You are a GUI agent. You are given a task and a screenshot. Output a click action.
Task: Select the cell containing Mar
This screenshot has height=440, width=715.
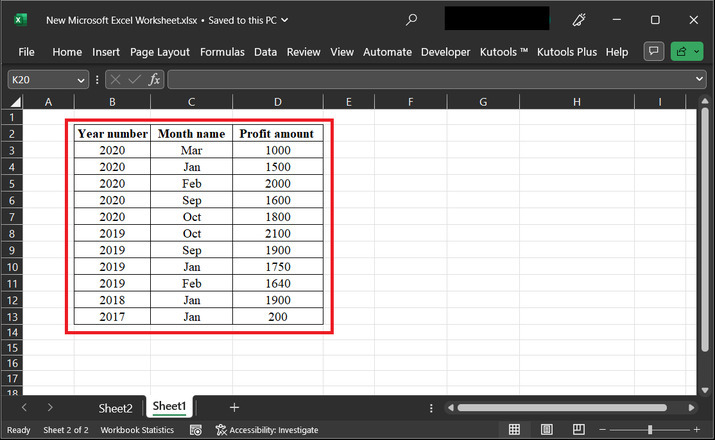pos(192,150)
